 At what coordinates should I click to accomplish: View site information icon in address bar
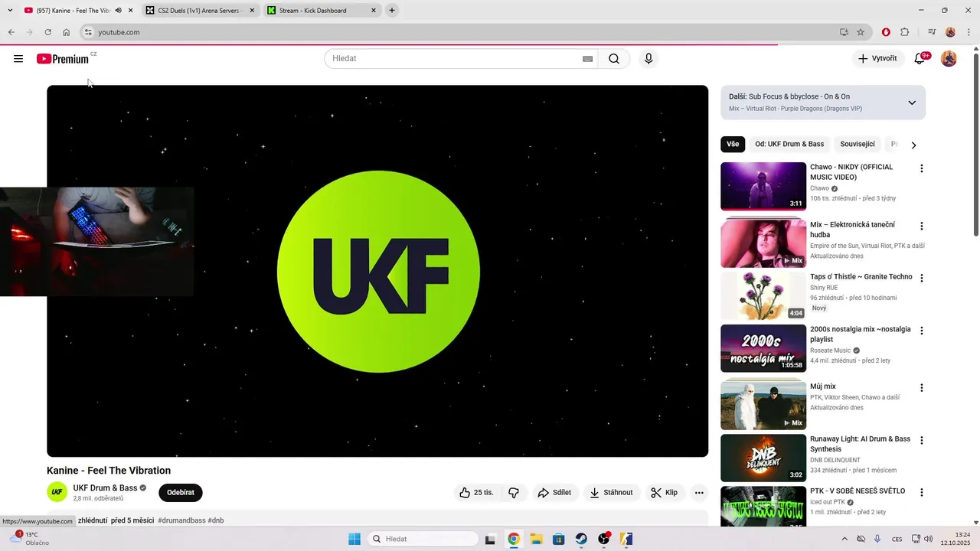click(88, 32)
